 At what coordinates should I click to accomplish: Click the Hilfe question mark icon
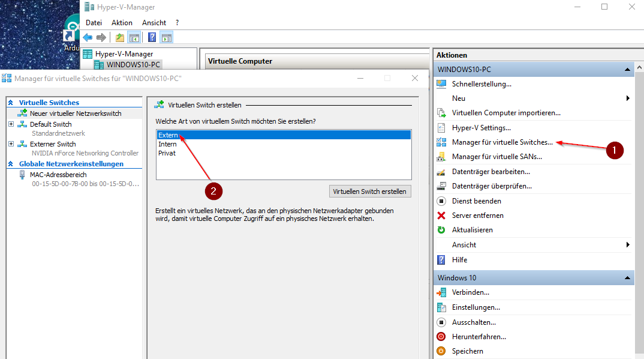(441, 260)
